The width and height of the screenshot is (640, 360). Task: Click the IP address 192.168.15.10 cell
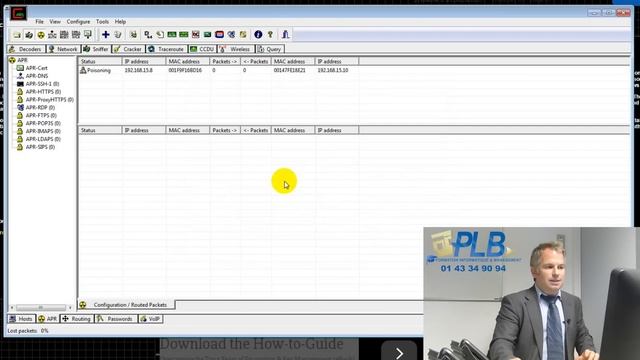[x=333, y=70]
